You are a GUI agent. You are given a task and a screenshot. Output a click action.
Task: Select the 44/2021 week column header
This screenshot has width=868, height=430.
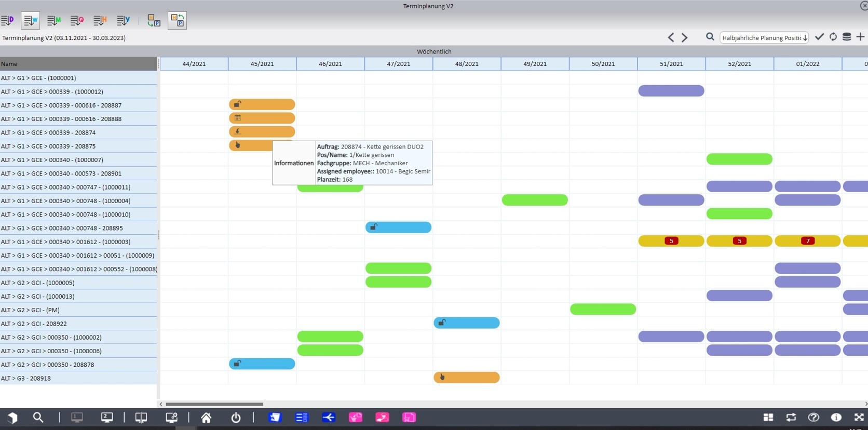pos(194,64)
